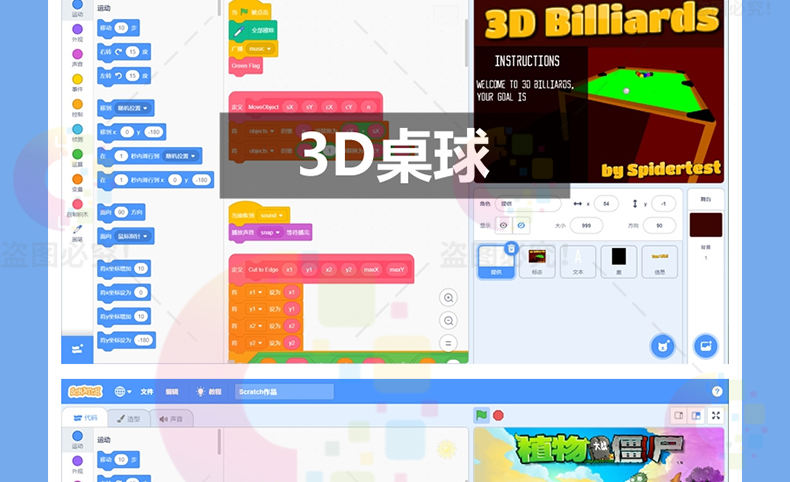Select the 信息 sprite thumbnail
The height and width of the screenshot is (482, 790).
click(660, 261)
